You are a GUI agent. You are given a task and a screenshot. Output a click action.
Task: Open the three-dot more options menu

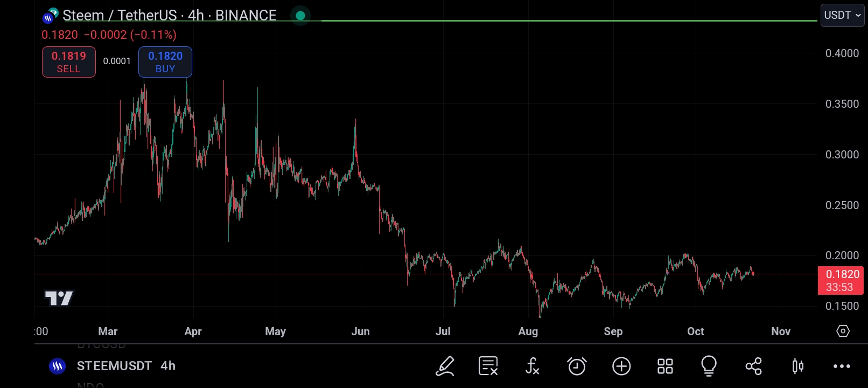coord(842,366)
